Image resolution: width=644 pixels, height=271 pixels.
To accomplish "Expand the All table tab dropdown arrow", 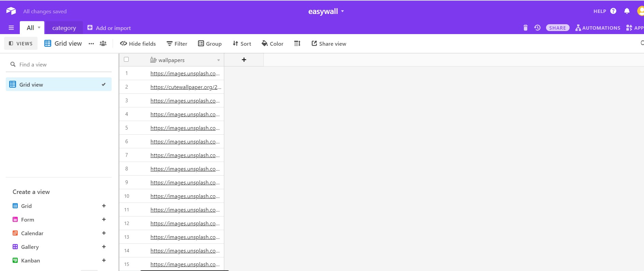I will point(39,28).
